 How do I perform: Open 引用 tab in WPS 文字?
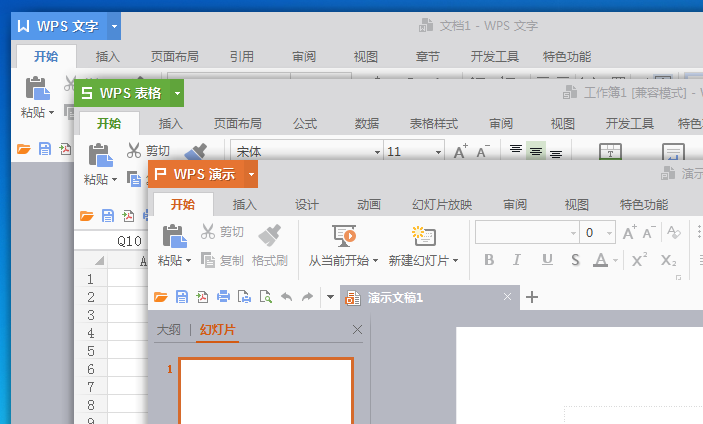tap(242, 56)
